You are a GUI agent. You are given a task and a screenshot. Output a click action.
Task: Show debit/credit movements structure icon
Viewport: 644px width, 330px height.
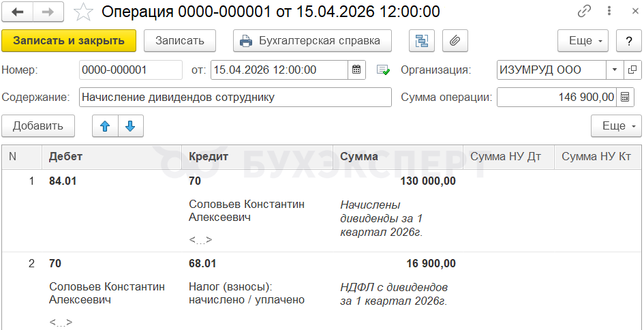422,41
